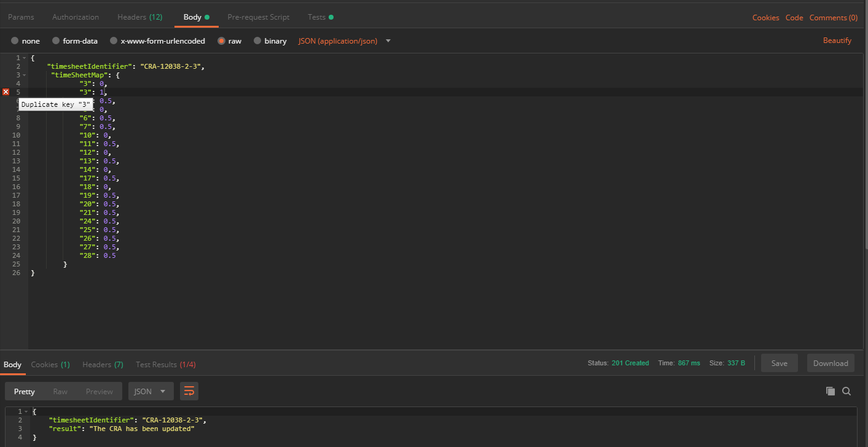Open the search icon in the response pane
The height and width of the screenshot is (447, 868).
pos(846,391)
